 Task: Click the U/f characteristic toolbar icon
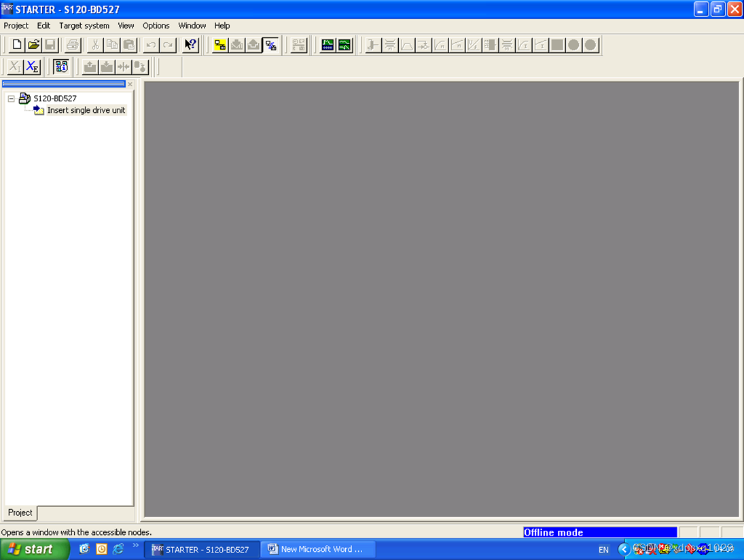pos(474,45)
